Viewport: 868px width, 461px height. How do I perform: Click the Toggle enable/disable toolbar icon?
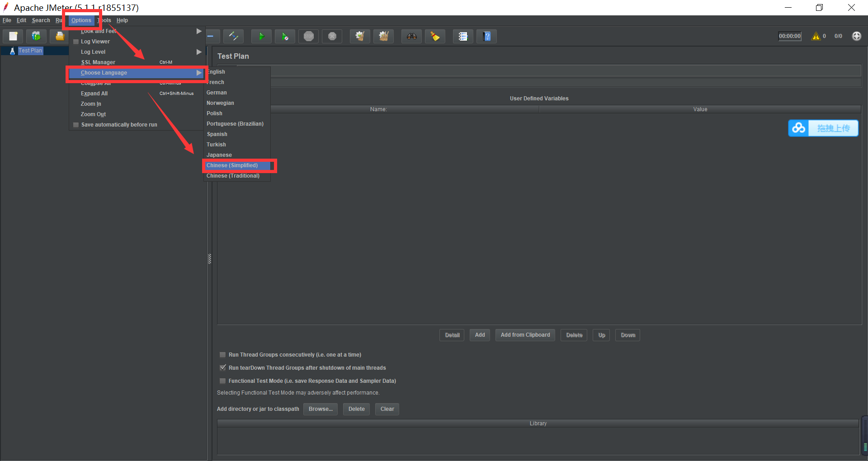pos(233,36)
